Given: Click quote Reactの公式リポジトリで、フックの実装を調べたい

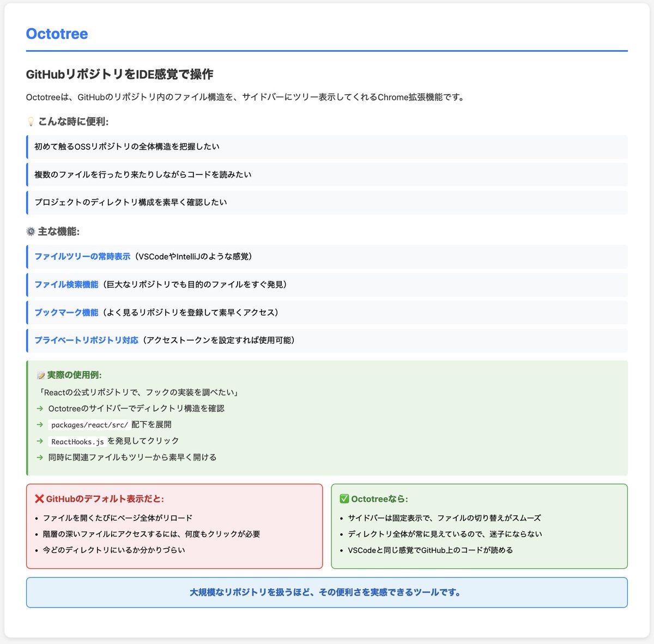Looking at the screenshot, I should [x=140, y=392].
